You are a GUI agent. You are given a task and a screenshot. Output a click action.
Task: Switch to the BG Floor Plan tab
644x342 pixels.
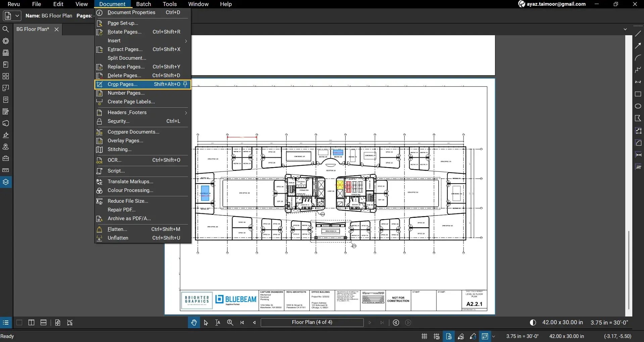33,29
